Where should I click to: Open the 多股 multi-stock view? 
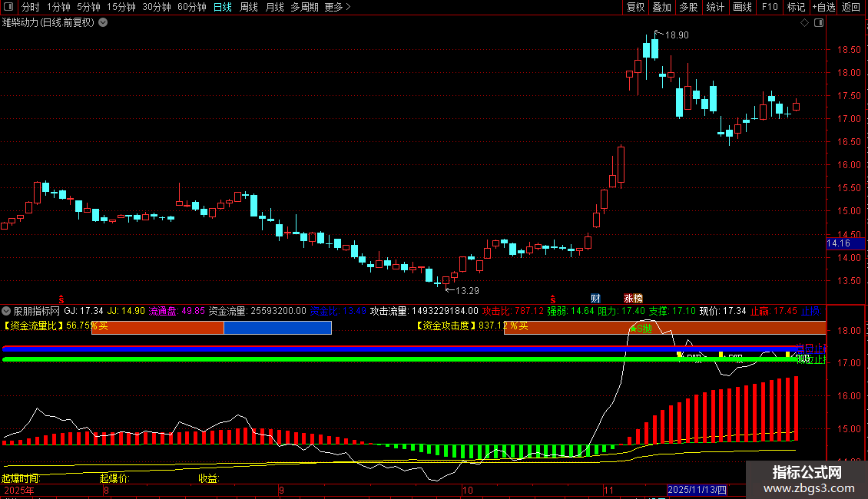pos(688,7)
